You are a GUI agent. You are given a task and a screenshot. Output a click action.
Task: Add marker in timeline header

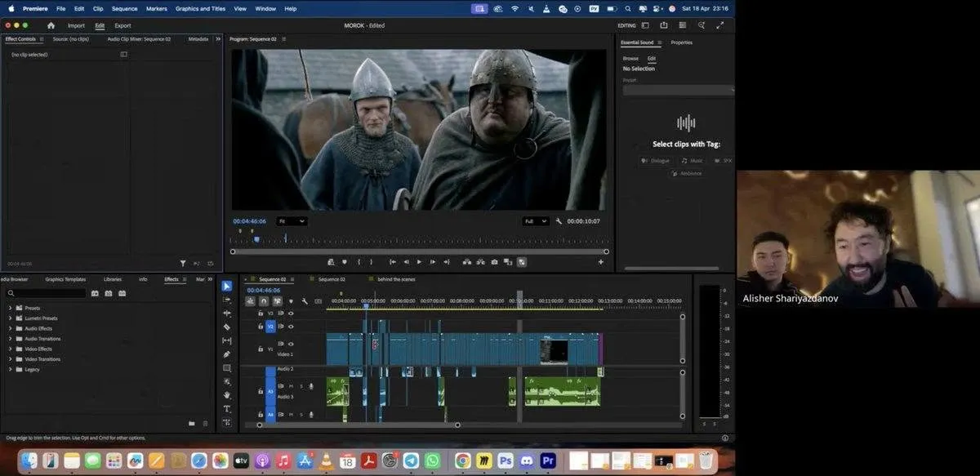291,301
